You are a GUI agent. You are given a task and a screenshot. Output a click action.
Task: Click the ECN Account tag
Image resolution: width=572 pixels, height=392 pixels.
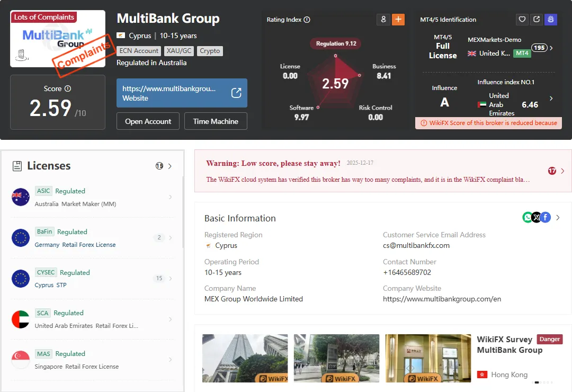[139, 51]
